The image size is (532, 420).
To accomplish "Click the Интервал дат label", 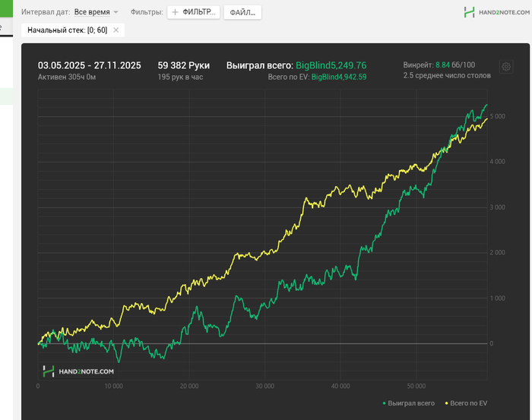I will (x=46, y=12).
